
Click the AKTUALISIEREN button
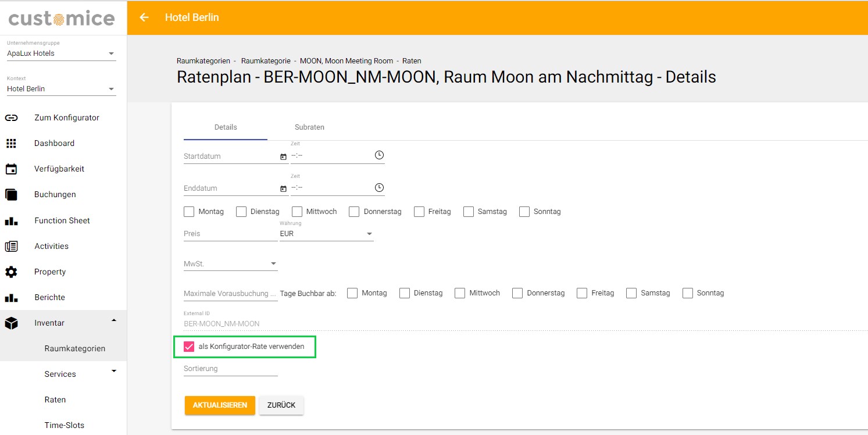[x=220, y=405]
